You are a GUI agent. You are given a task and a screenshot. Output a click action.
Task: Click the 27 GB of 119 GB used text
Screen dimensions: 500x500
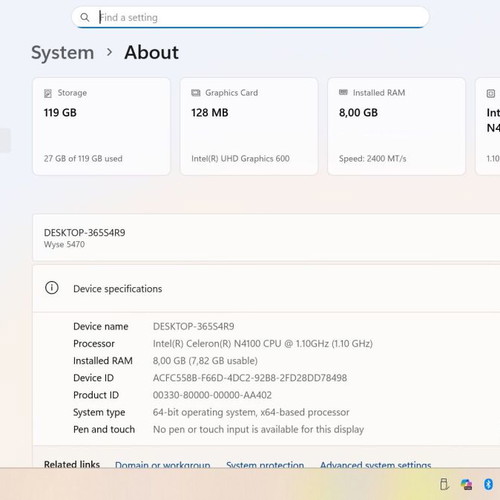point(83,159)
